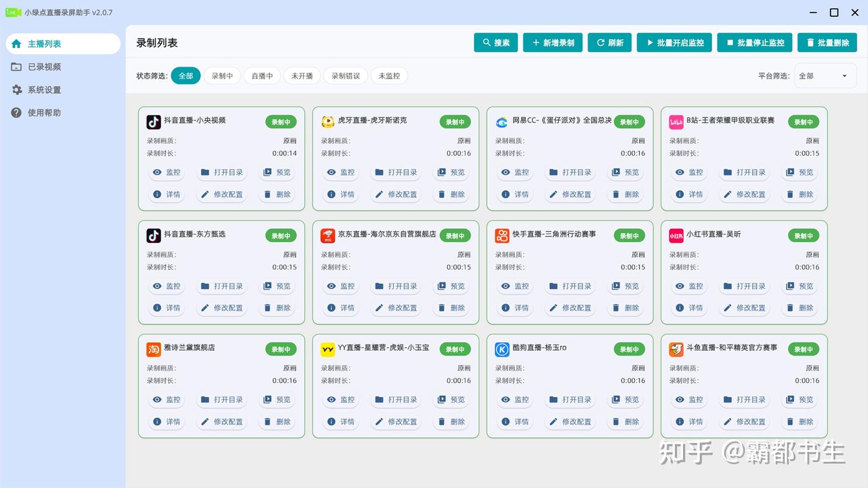Viewport: 868px width, 488px height.
Task: Filter by 录制中 status
Action: (x=222, y=76)
